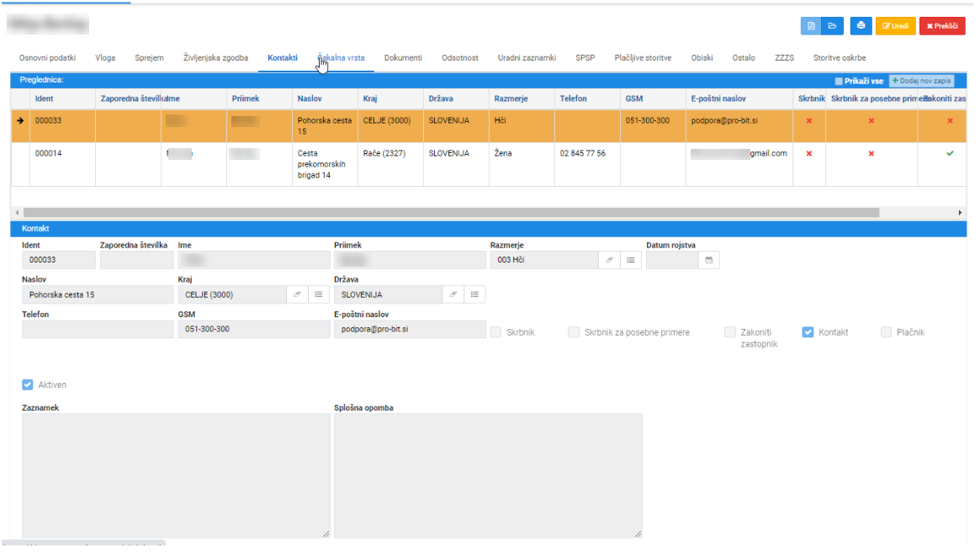Click the table horizontal scrollbar thumb
Viewport: 980px width, 552px height.
(451, 213)
